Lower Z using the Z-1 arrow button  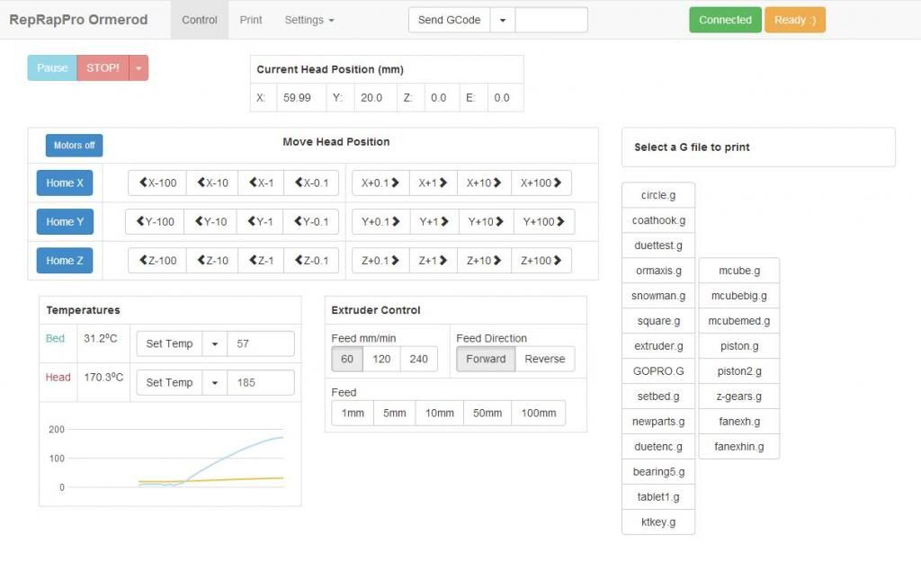coord(261,261)
